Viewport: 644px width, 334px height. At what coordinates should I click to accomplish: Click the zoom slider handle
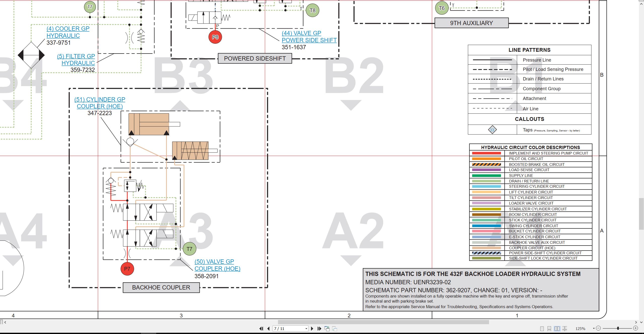point(618,328)
